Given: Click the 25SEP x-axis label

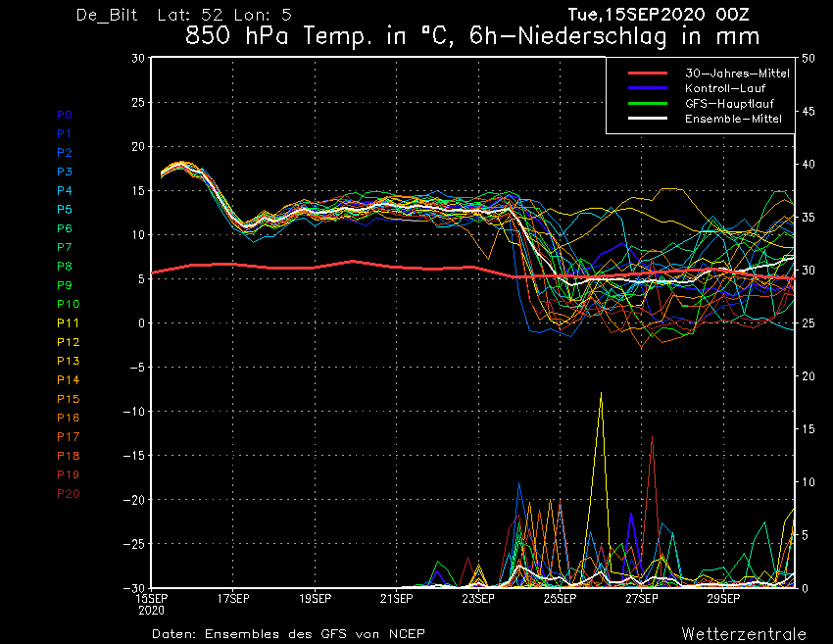Looking at the screenshot, I should 560,599.
